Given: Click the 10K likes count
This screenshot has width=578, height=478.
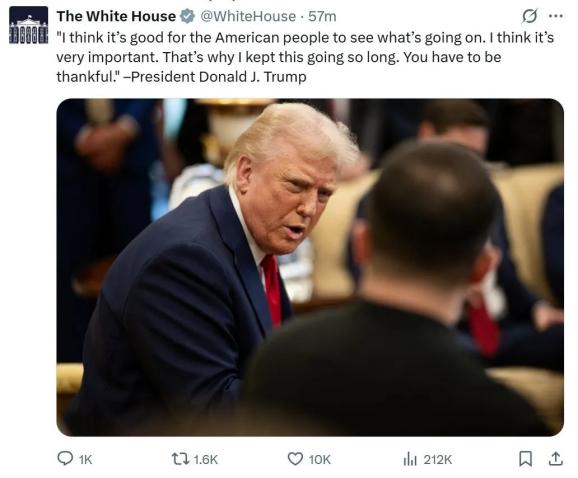Looking at the screenshot, I should pyautogui.click(x=320, y=460).
